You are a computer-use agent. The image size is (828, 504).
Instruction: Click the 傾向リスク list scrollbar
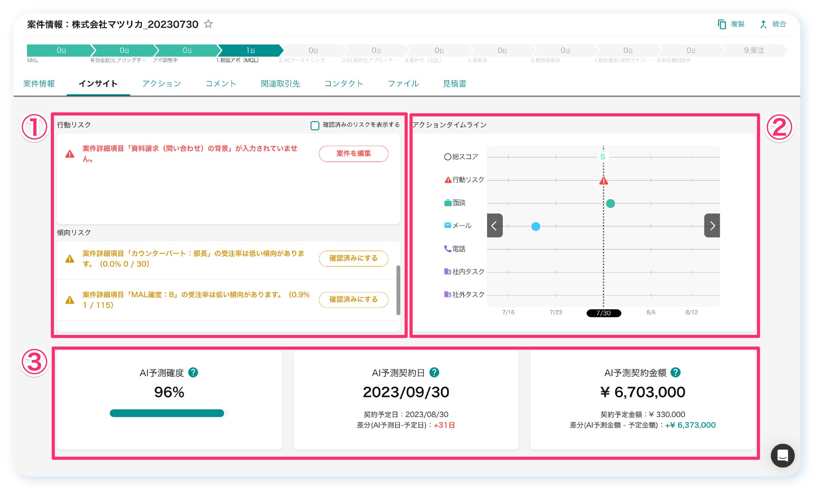click(x=398, y=290)
